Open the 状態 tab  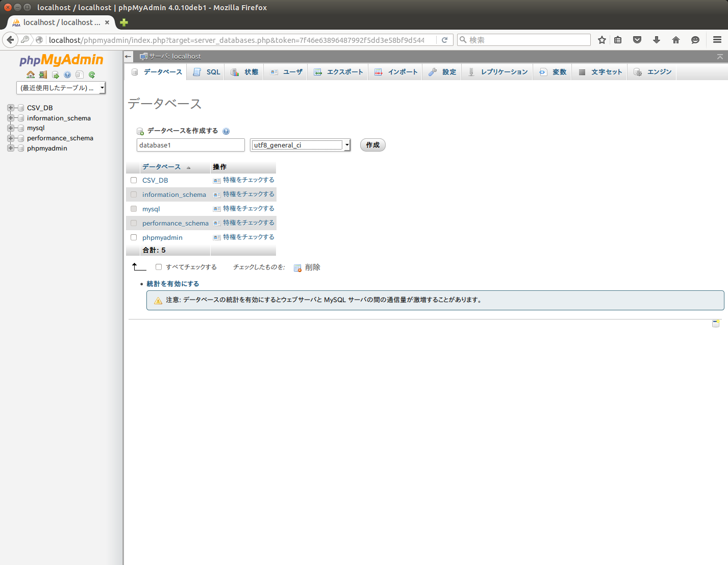(x=244, y=72)
